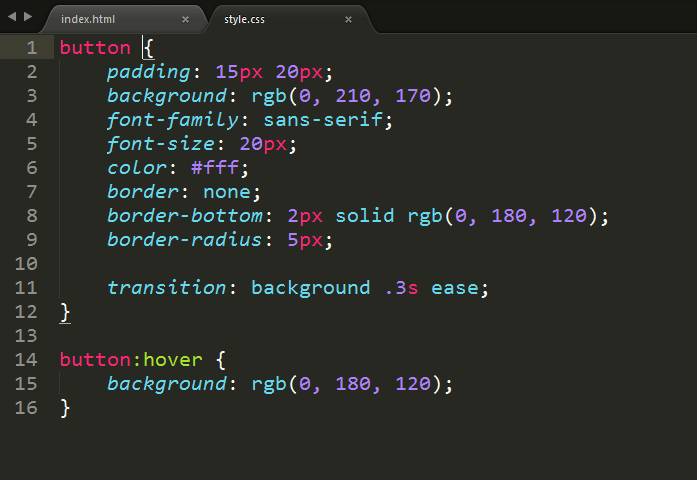
Task: Click the '.3s' duration value
Action: (401, 288)
